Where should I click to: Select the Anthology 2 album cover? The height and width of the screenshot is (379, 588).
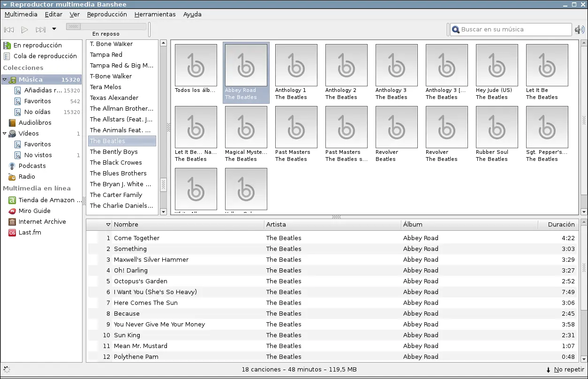coord(347,65)
